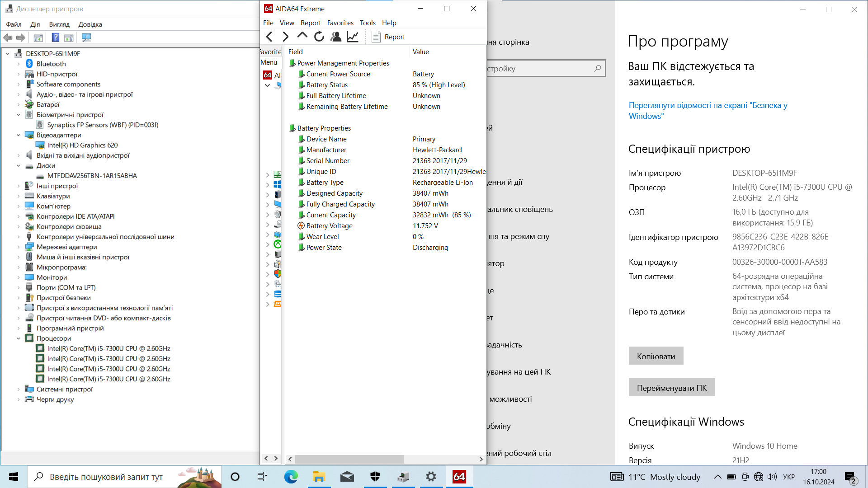Image resolution: width=868 pixels, height=488 pixels.
Task: Open Settings gear icon on taskbar
Action: pyautogui.click(x=431, y=477)
